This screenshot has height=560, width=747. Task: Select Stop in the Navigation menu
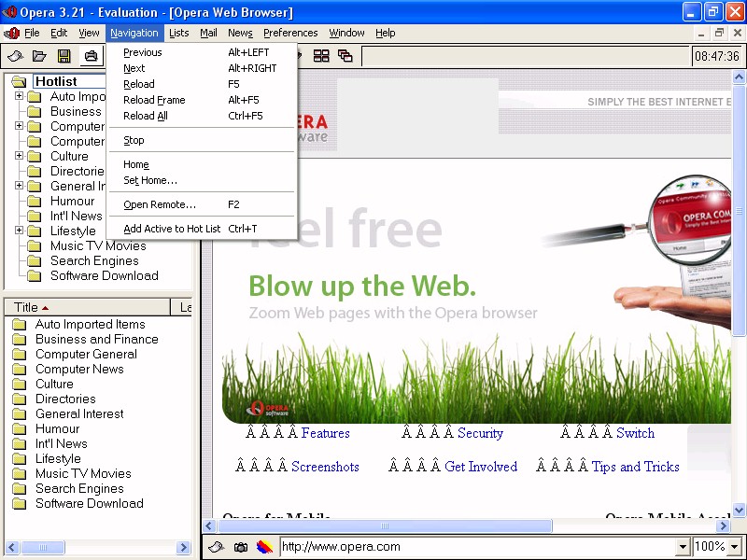pyautogui.click(x=202, y=141)
